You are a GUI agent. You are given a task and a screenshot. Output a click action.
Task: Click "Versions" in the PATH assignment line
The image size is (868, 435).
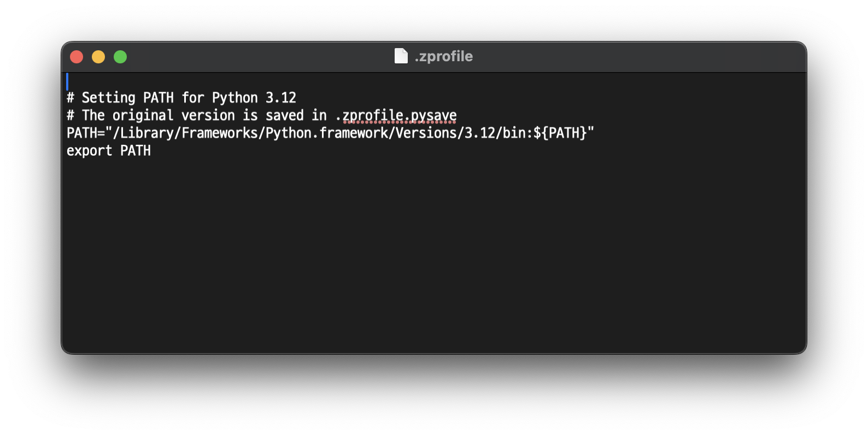[x=426, y=133]
